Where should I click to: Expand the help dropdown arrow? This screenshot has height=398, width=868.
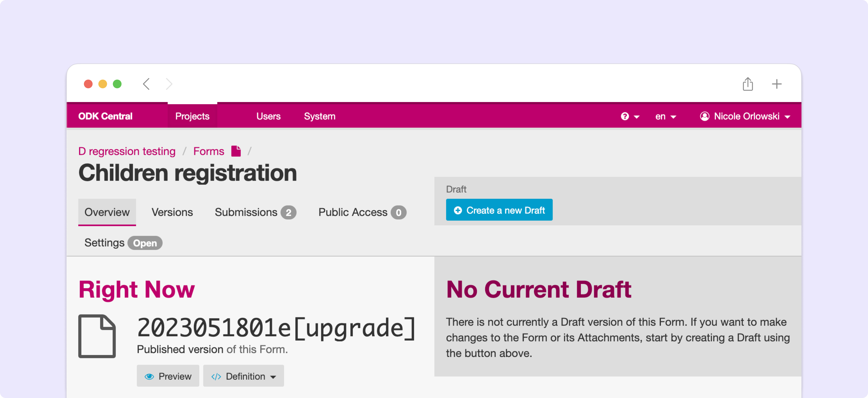[x=637, y=117]
